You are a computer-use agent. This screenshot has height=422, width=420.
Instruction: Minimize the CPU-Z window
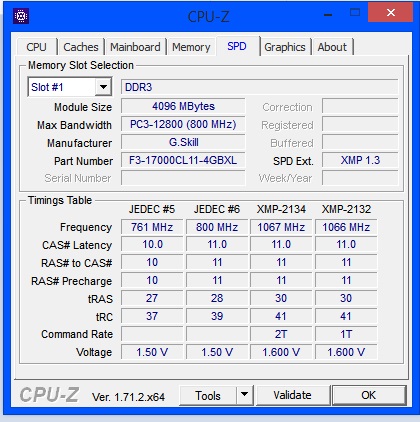point(328,15)
